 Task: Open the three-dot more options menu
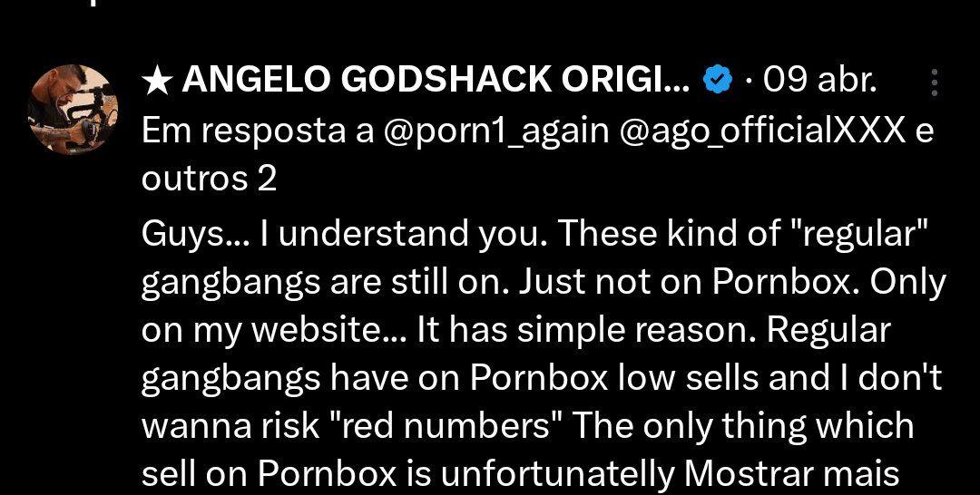click(x=934, y=84)
